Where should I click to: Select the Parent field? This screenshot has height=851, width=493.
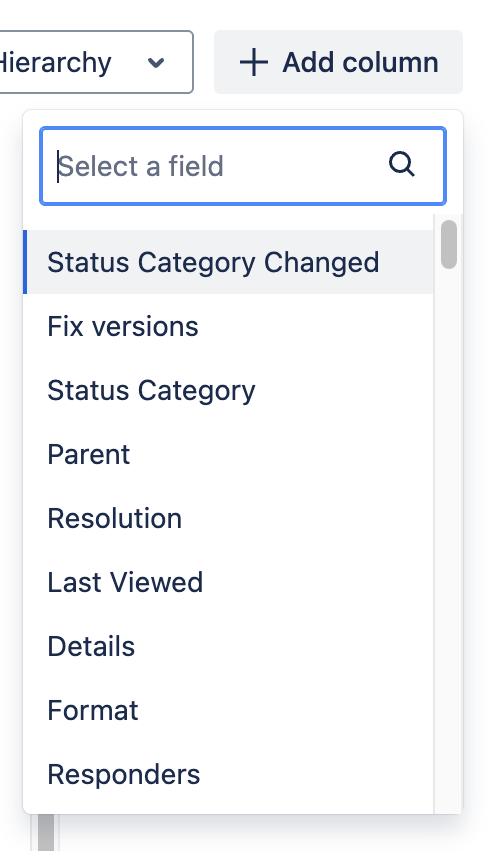[x=228, y=454]
